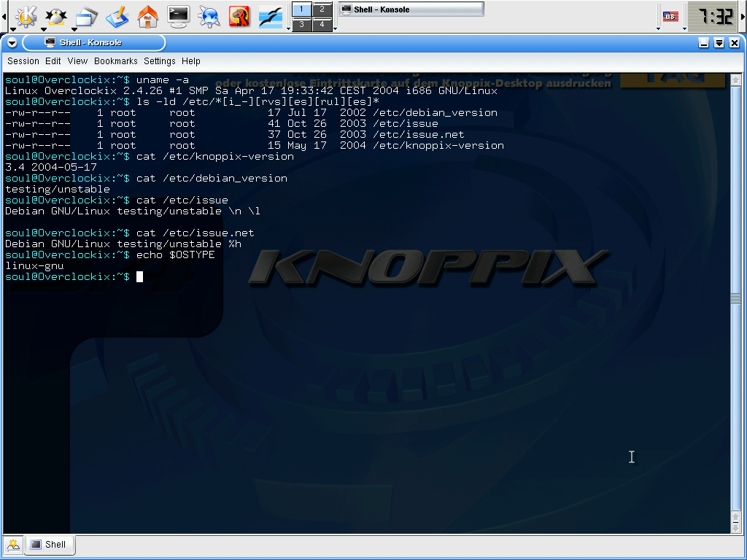
Task: Click the 'Debian GNU/Linux testing/unstable \n \l' line
Action: pyautogui.click(x=133, y=211)
